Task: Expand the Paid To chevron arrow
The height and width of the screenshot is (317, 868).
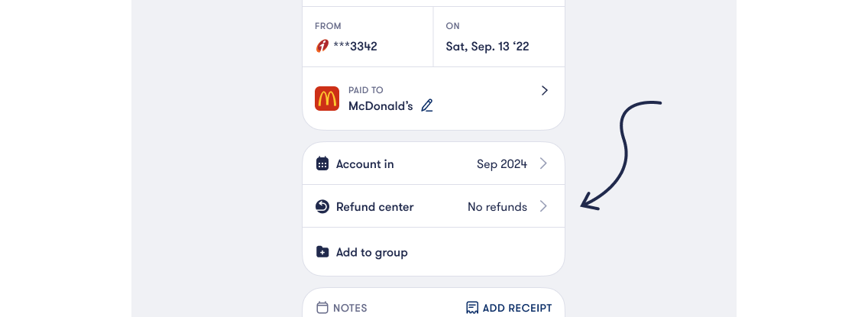Action: click(544, 90)
